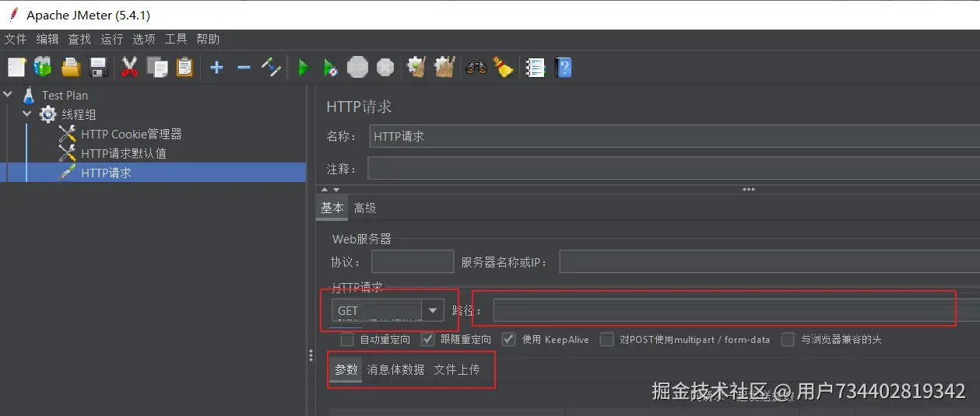Switch to the 消息体数据 tab
980x416 pixels.
tap(396, 369)
